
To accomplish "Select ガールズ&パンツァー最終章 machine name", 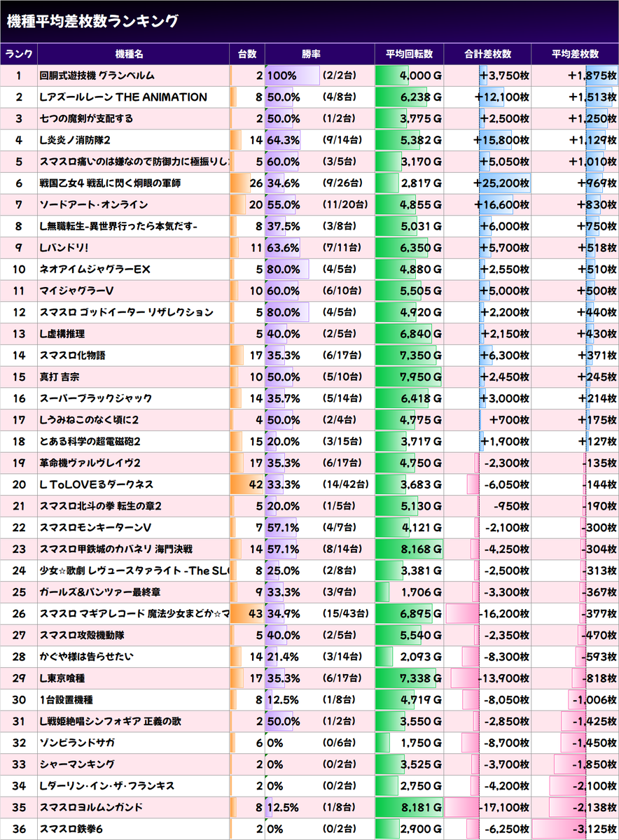I will click(99, 592).
